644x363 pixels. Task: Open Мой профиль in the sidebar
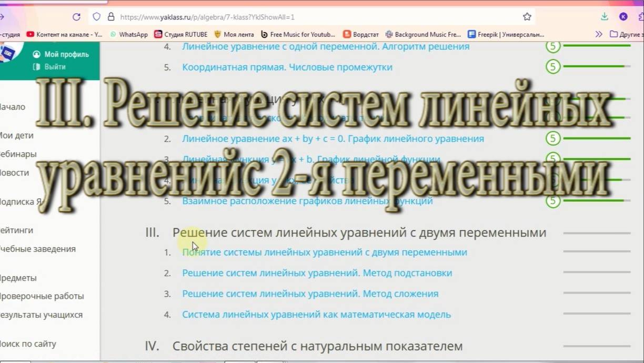[x=61, y=54]
